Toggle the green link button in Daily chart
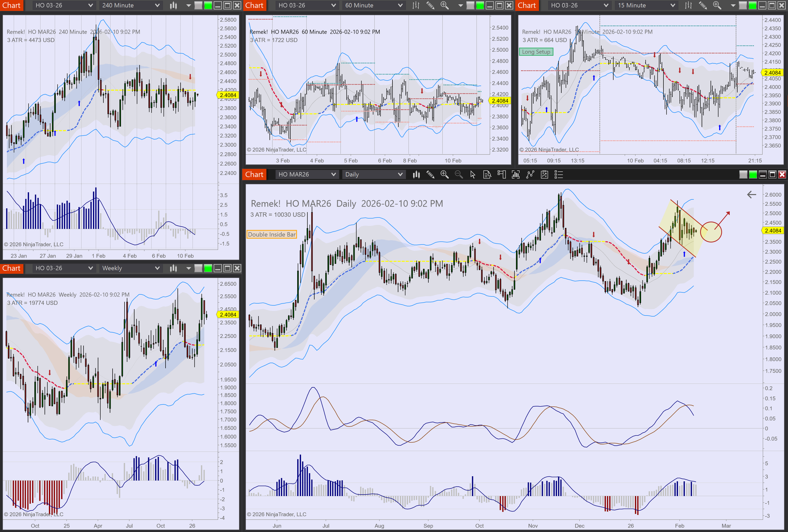The width and height of the screenshot is (788, 532). tap(753, 175)
